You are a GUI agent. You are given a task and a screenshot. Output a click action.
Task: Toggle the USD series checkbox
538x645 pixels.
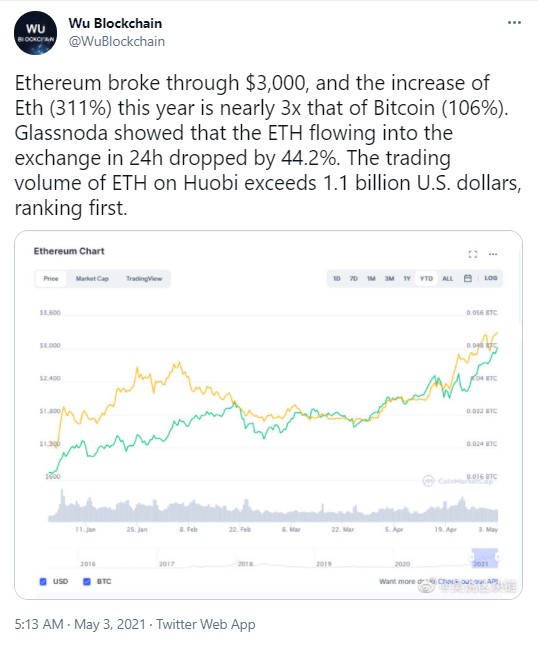43,582
